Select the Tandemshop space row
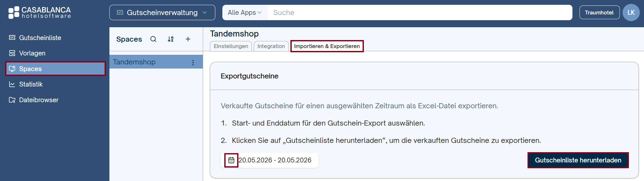Image resolution: width=644 pixels, height=181 pixels. pos(156,62)
